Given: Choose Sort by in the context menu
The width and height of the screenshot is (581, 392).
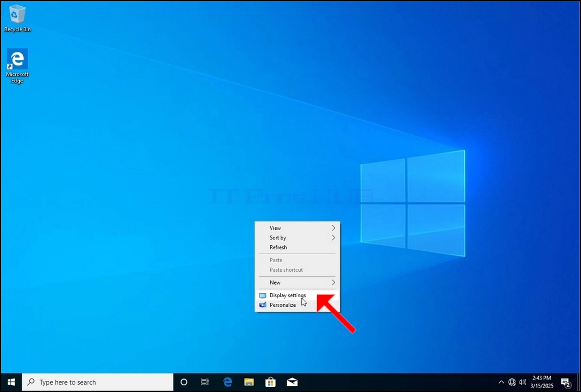Looking at the screenshot, I should coord(297,238).
